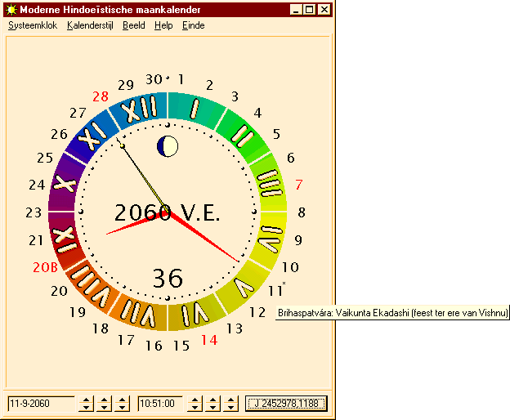Click the sun icon in the title bar

point(11,9)
